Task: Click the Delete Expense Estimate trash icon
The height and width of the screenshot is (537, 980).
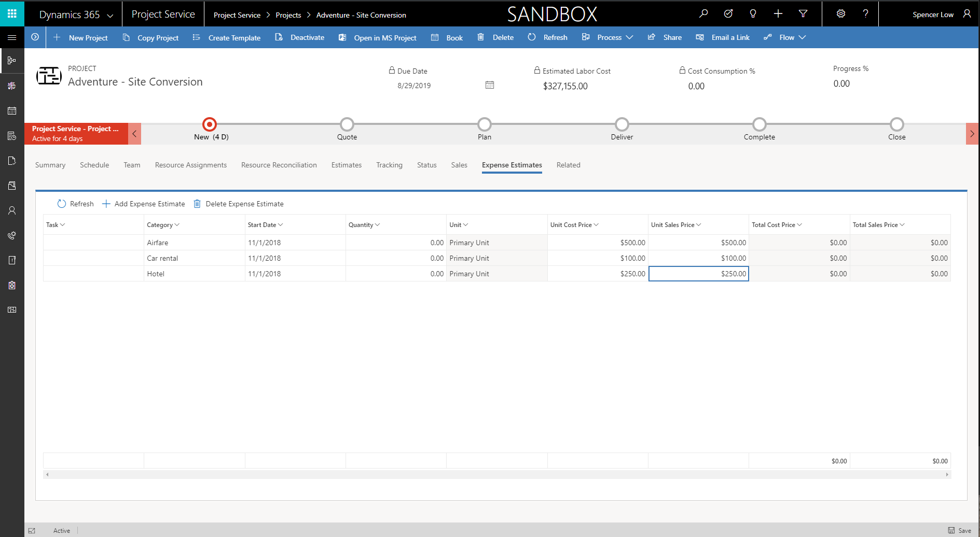Action: 197,204
